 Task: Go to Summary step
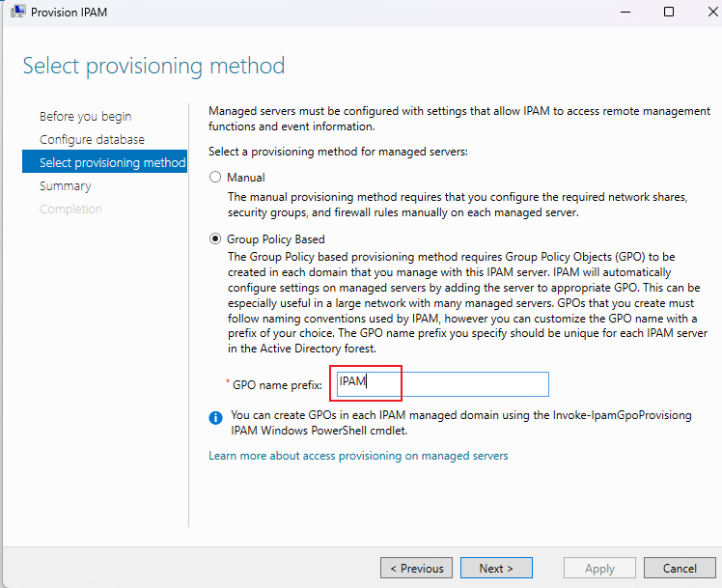[65, 186]
